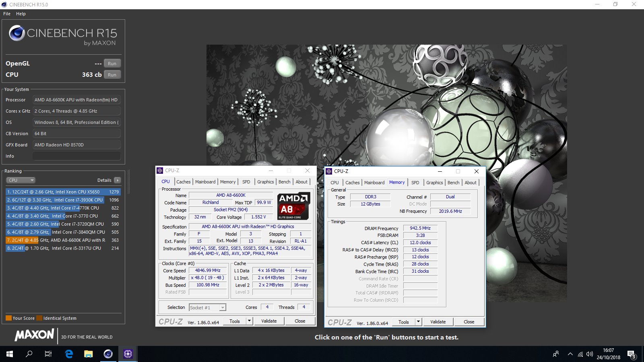Open the Details arrow in Ranking
Screen dimensions: 644x362
(x=118, y=180)
